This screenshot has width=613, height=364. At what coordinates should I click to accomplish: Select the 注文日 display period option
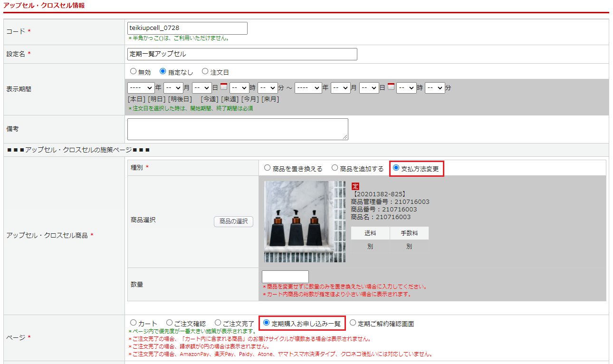[x=205, y=72]
